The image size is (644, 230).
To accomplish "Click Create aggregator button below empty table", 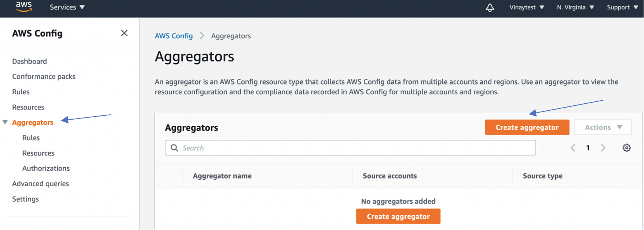I will [398, 216].
